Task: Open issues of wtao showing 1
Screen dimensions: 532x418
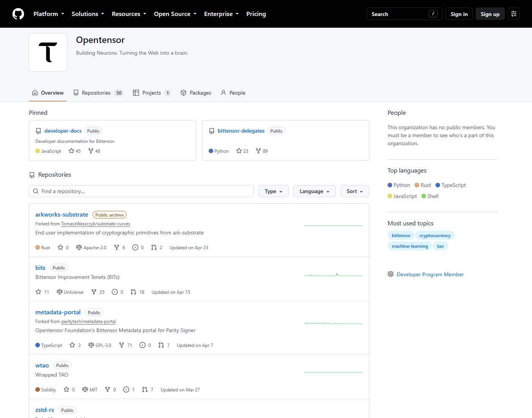Action: pos(129,389)
